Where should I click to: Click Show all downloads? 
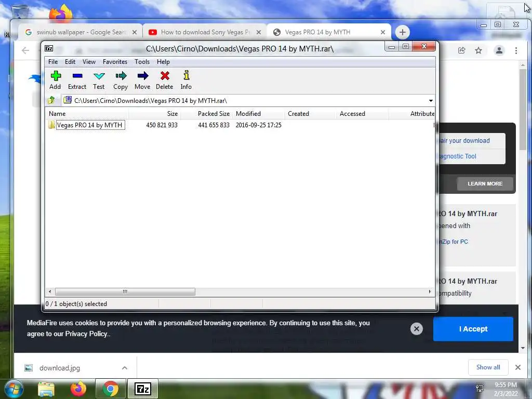[488, 367]
